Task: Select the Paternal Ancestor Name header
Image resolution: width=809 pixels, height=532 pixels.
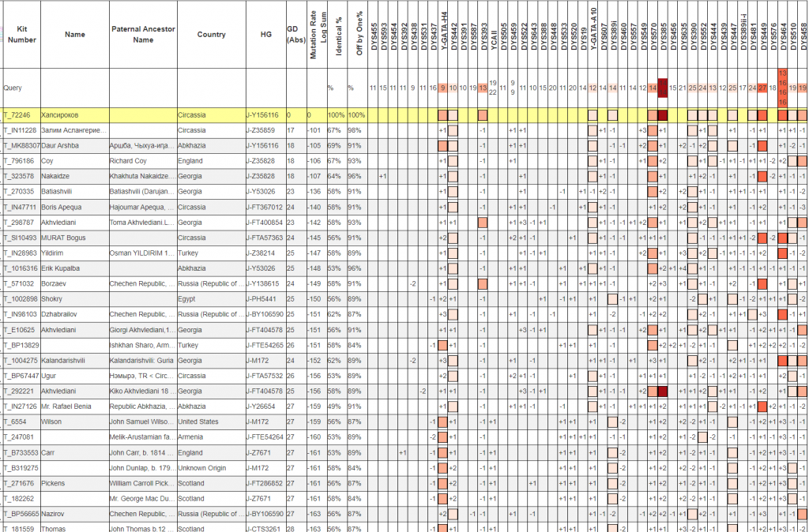Action: point(143,34)
